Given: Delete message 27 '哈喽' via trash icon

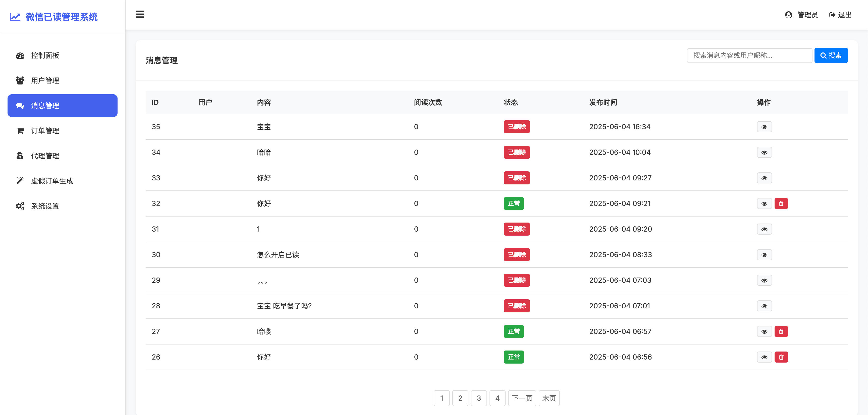Looking at the screenshot, I should 781,331.
